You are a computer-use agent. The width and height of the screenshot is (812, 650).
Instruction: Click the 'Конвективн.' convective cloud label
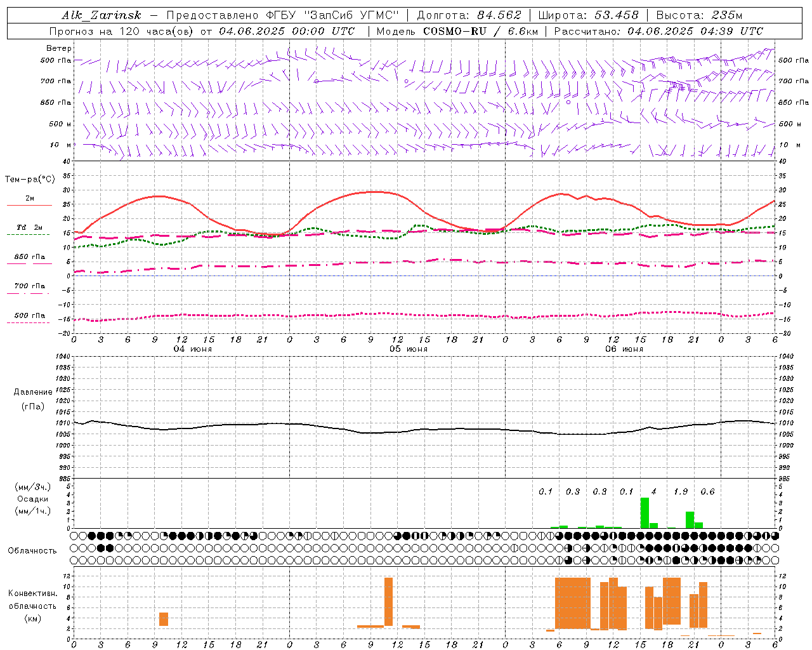(x=33, y=594)
